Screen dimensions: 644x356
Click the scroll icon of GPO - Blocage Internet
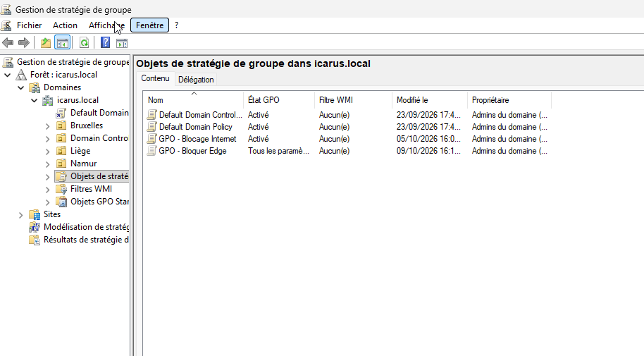(152, 139)
